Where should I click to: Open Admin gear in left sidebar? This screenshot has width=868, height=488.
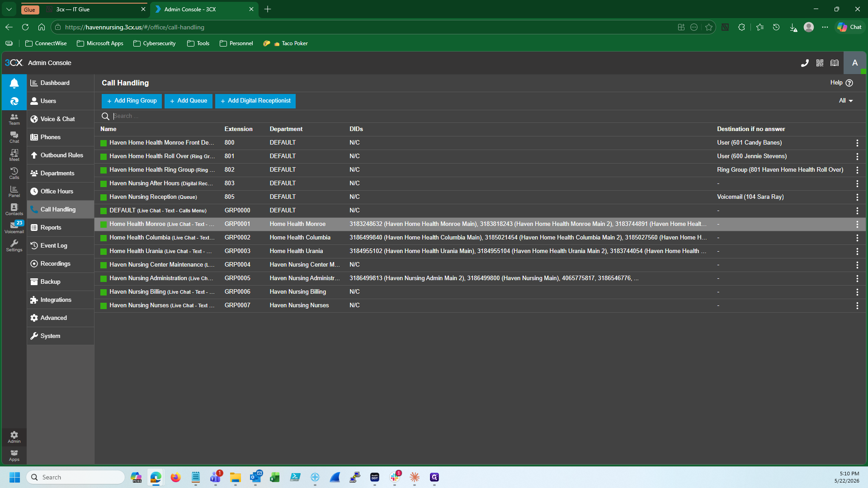pyautogui.click(x=14, y=437)
